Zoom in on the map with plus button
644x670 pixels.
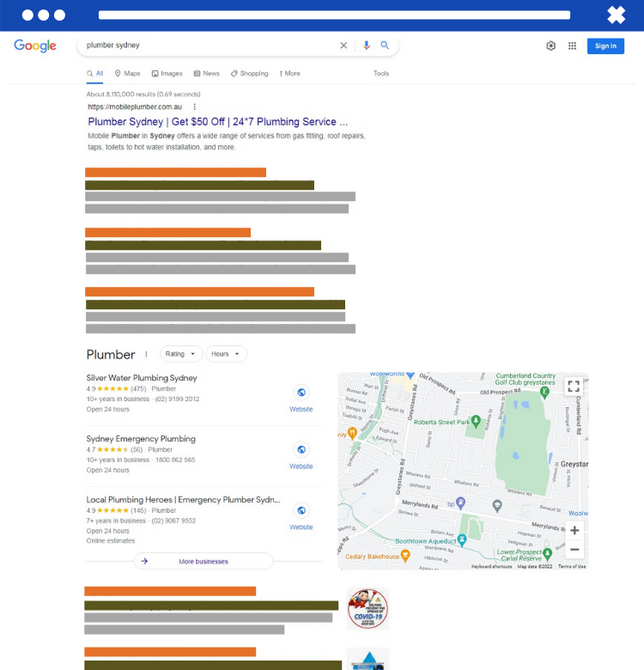(x=574, y=530)
